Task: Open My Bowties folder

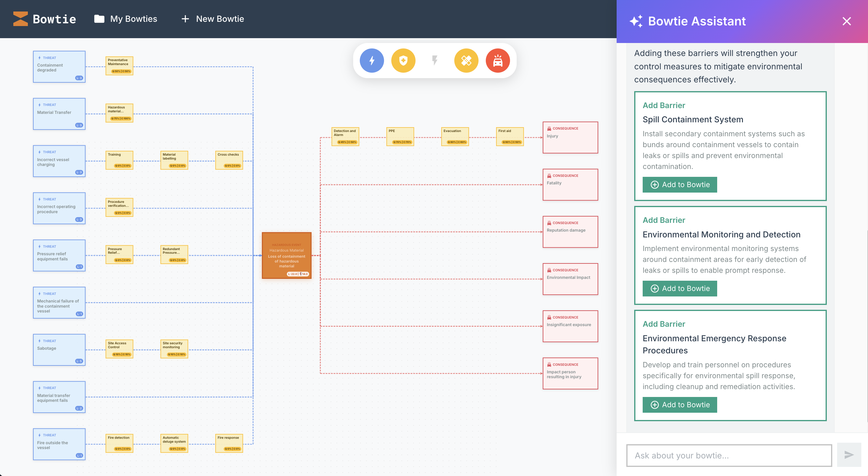Action: 125,19
